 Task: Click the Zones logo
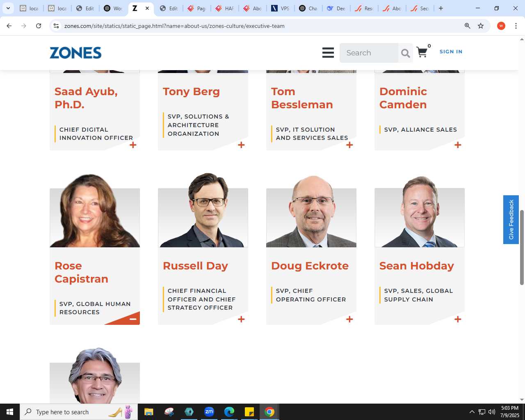click(x=75, y=53)
